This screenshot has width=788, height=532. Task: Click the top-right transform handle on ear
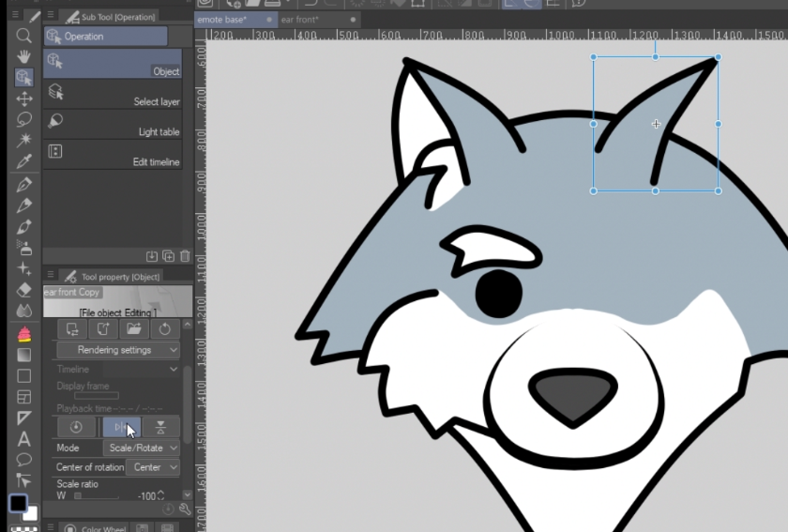coord(718,57)
